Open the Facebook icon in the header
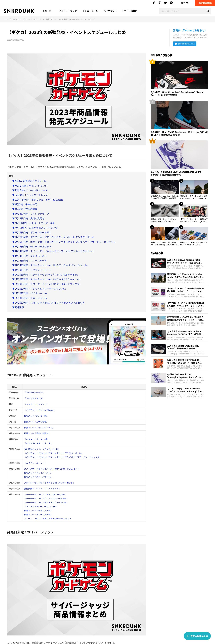215x644 pixels. coord(154,3)
